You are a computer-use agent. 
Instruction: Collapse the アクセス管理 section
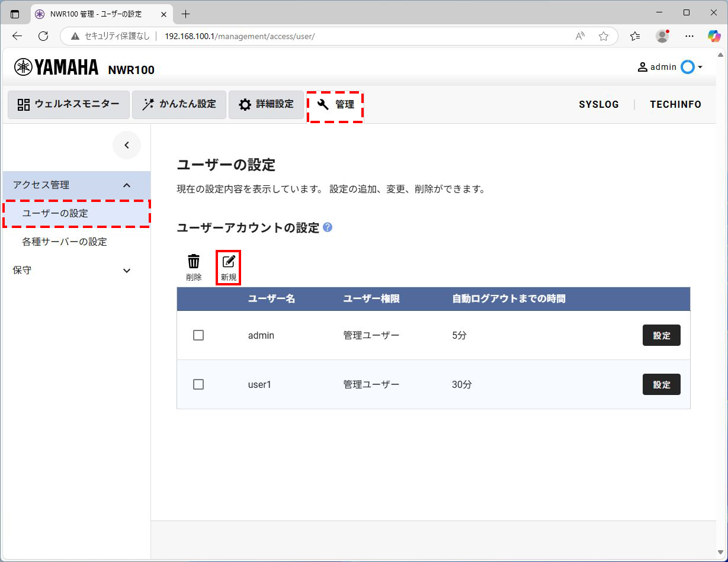coord(126,185)
